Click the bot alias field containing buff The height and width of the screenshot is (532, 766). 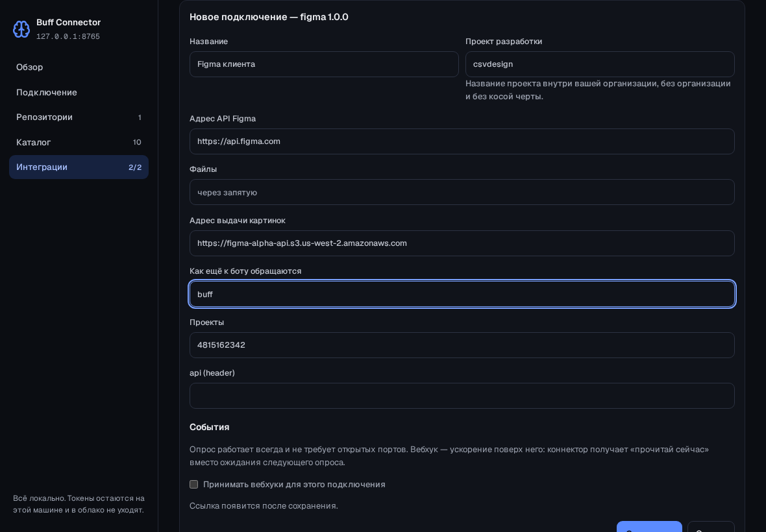[462, 294]
